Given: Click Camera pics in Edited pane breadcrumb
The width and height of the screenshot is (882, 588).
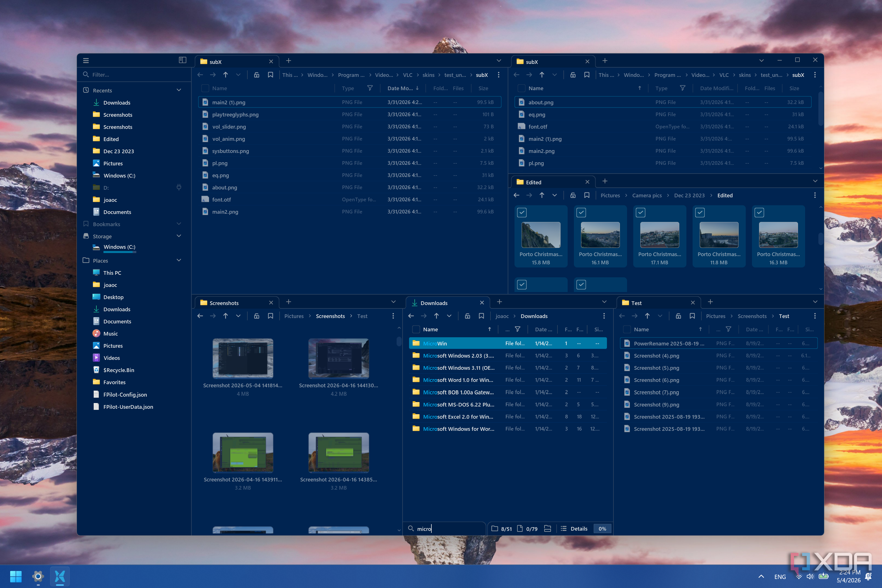Looking at the screenshot, I should 647,195.
